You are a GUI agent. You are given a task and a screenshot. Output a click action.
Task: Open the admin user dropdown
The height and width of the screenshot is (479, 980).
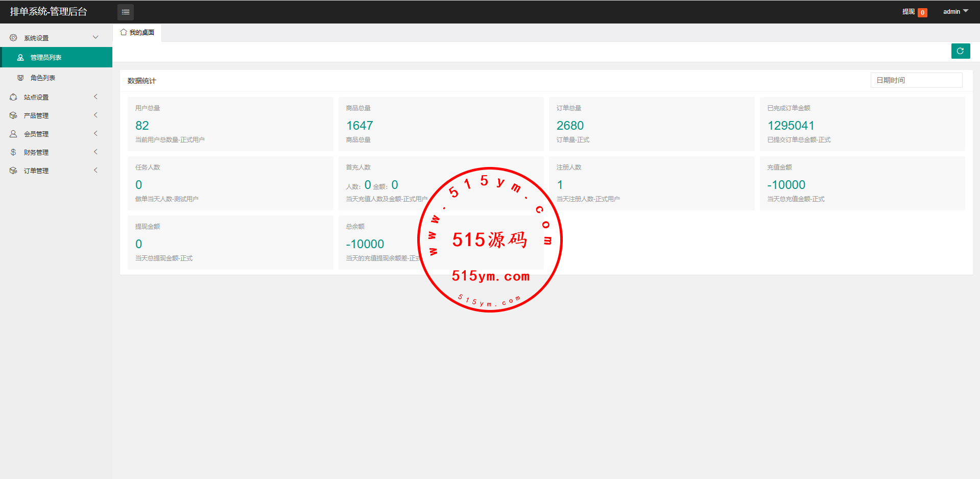(955, 12)
